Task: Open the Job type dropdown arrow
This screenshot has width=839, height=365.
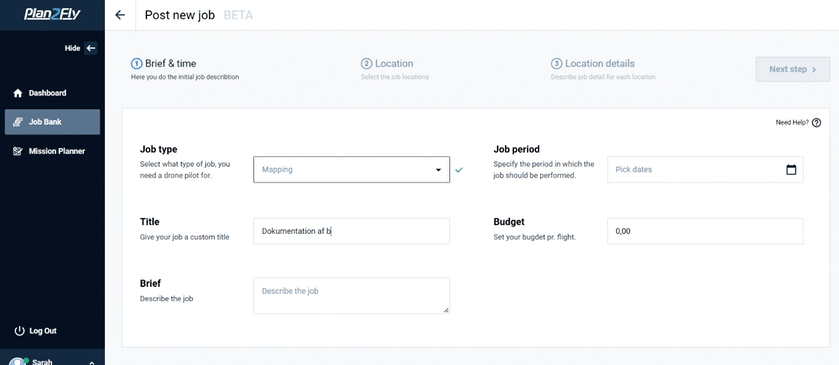Action: pyautogui.click(x=438, y=170)
